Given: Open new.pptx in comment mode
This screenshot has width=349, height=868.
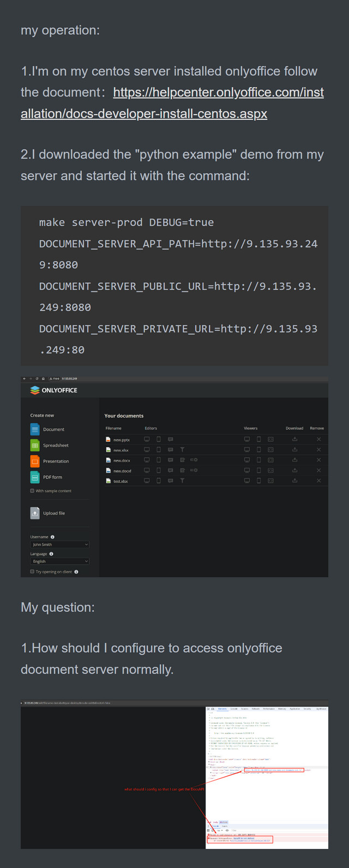Looking at the screenshot, I should click(171, 439).
